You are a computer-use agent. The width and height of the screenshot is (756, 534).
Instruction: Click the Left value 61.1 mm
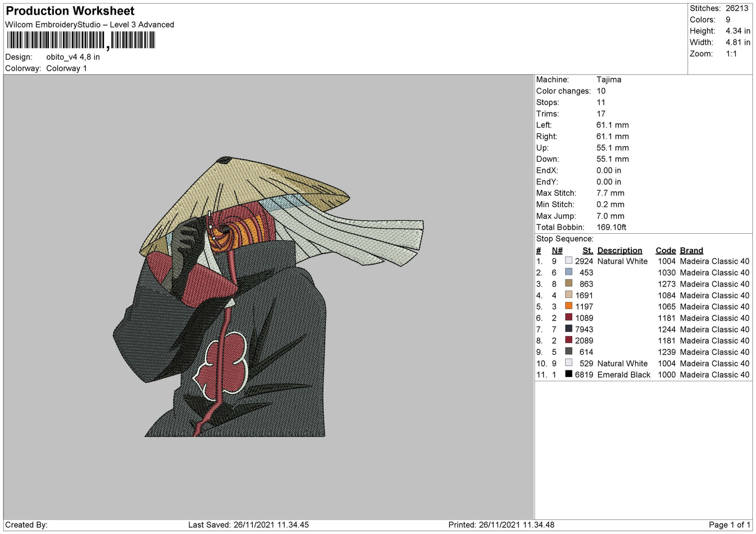tap(613, 125)
